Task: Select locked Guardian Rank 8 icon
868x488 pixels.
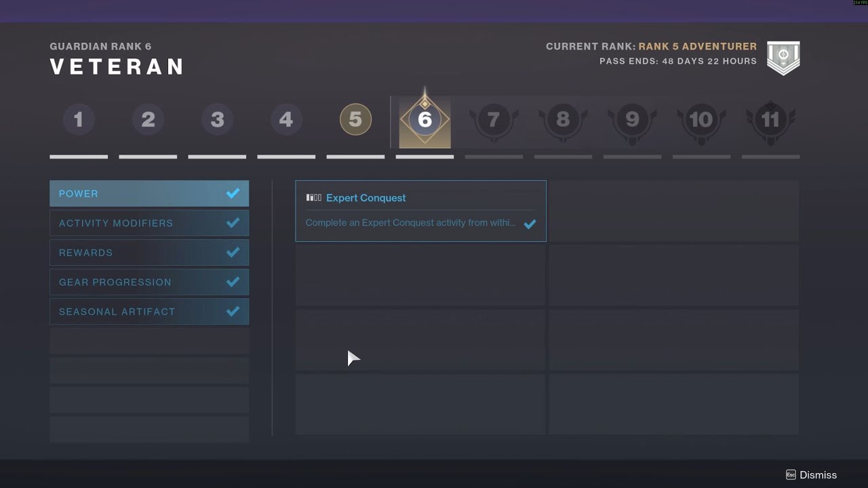Action: 563,121
